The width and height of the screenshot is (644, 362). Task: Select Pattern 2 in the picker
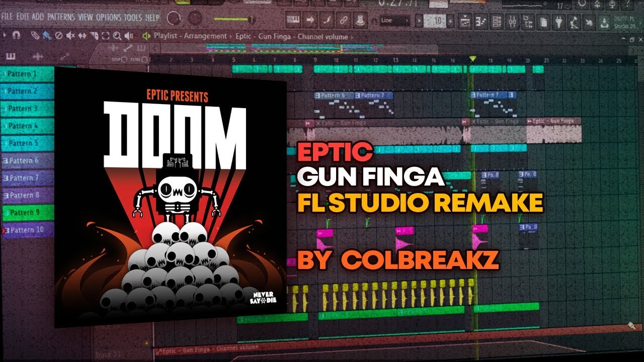(27, 91)
